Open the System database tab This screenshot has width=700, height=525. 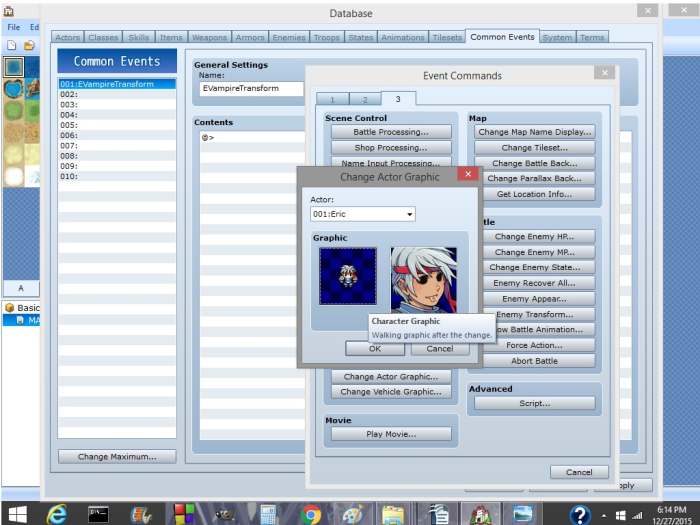(558, 38)
